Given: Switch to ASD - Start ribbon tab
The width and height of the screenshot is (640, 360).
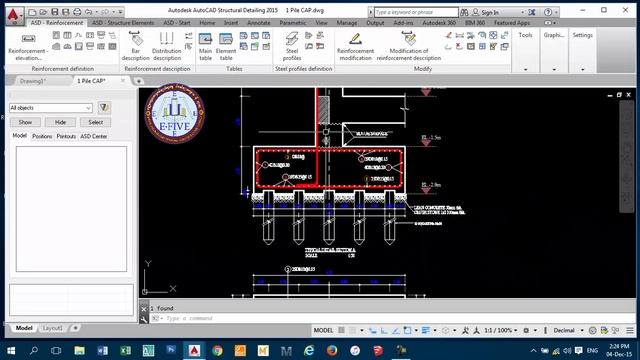Looking at the screenshot, I should (x=177, y=23).
